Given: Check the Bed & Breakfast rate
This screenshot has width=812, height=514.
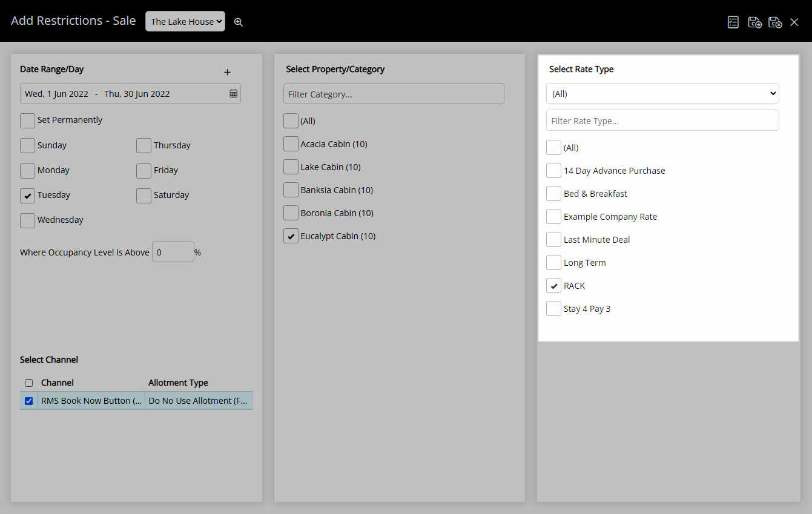Looking at the screenshot, I should (553, 193).
